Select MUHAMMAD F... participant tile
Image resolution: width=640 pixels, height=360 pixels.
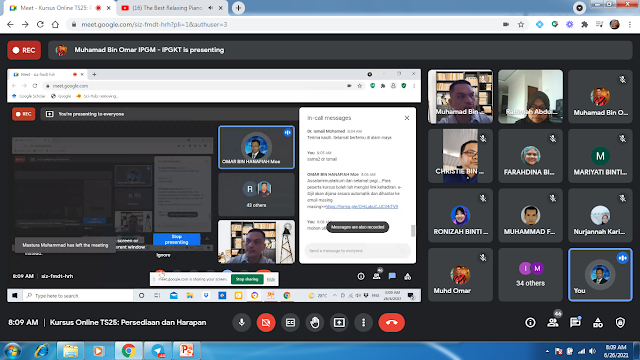(530, 215)
